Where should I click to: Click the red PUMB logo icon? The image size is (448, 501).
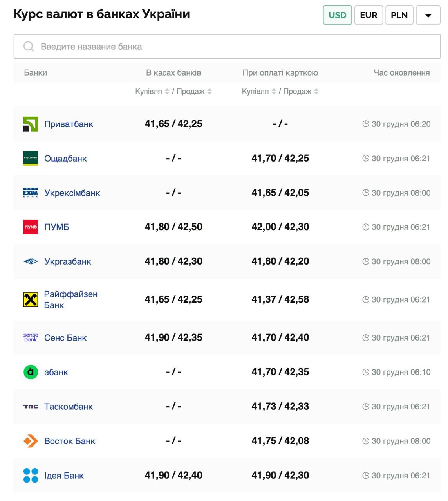click(31, 227)
